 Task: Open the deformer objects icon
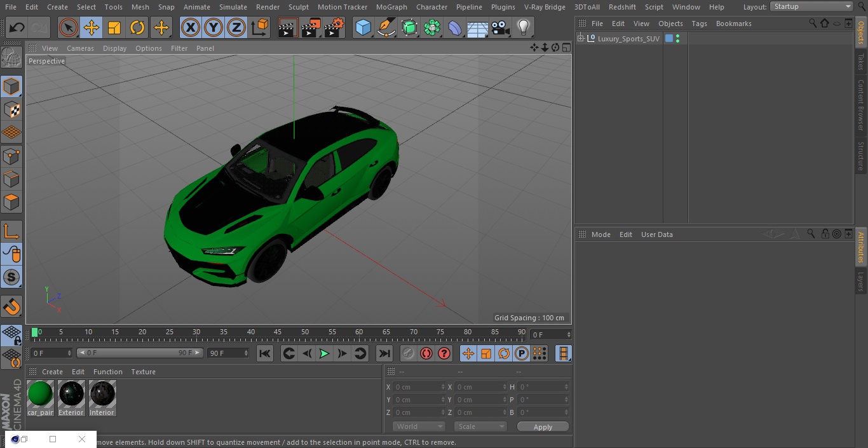tap(455, 28)
